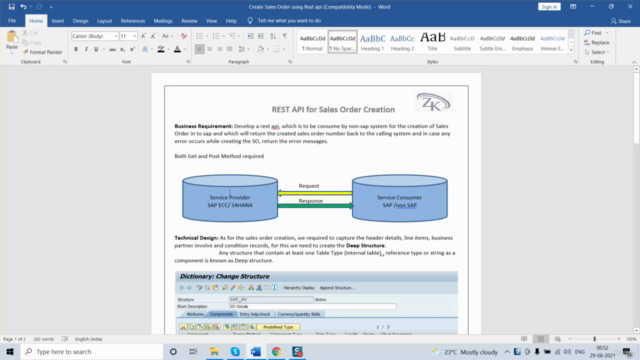Click the Paste clipboard icon
640x360 pixels.
12,37
